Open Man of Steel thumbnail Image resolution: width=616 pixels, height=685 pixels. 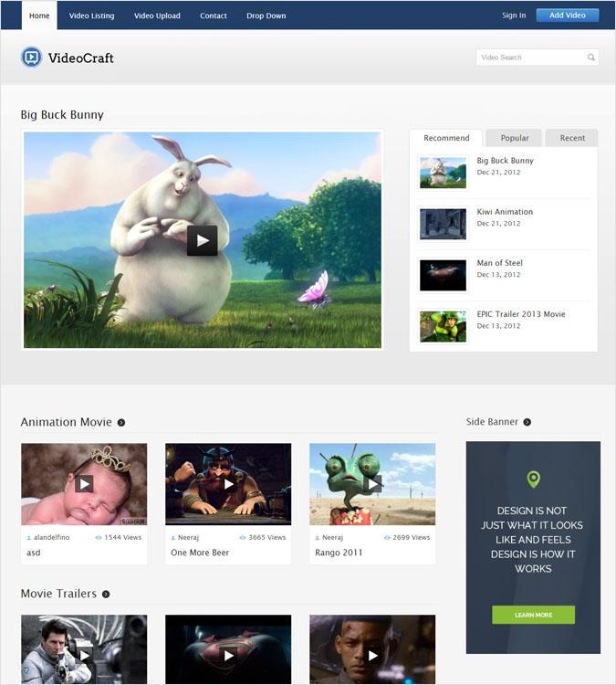click(x=443, y=275)
